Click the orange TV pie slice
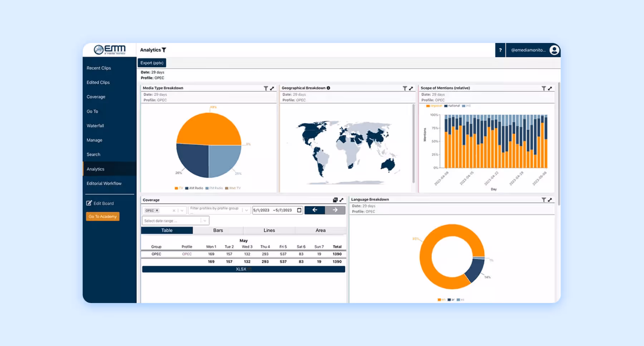Screen dimensions: 644x346 pos(209,129)
